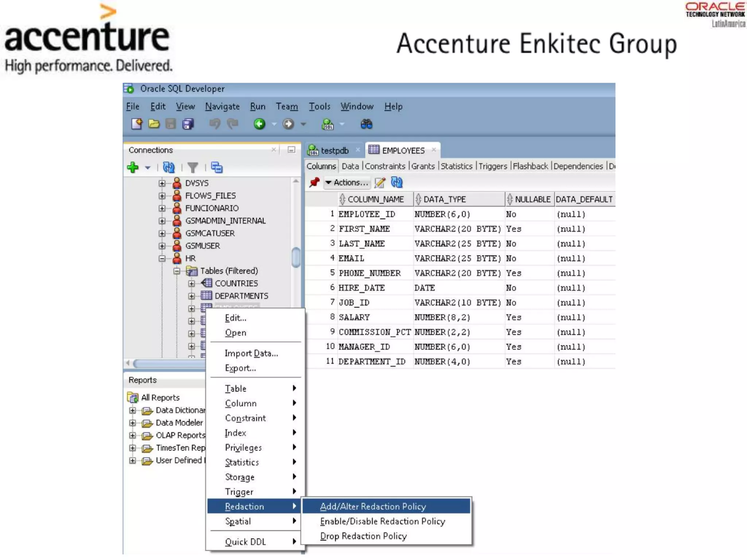The width and height of the screenshot is (747, 560).
Task: Collapse the HR schema node
Action: click(x=162, y=259)
